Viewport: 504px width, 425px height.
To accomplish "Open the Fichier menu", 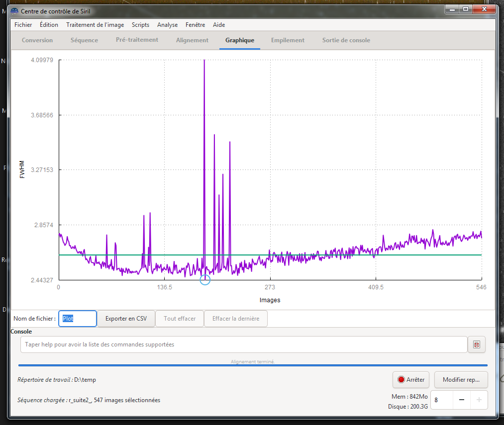I will click(x=23, y=25).
